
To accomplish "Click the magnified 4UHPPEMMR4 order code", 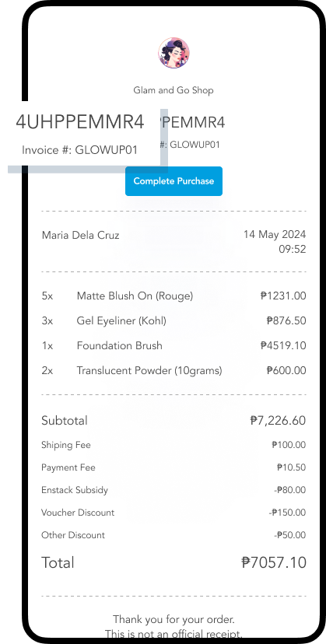I will point(80,122).
